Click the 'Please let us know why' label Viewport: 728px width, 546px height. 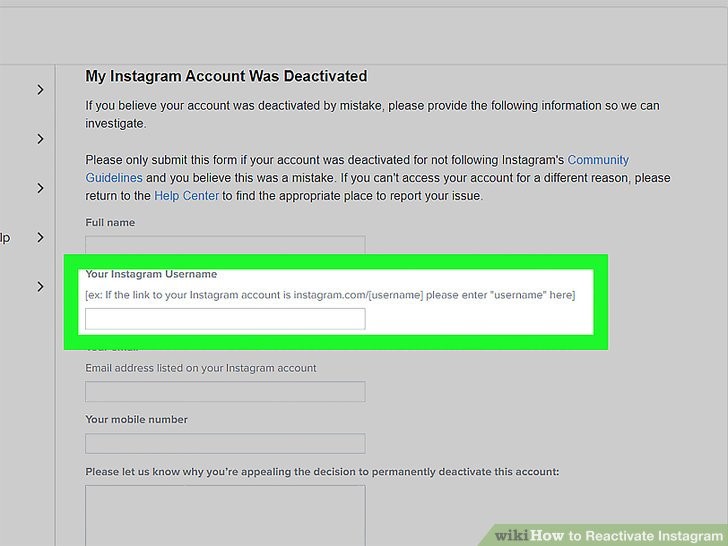[x=322, y=472]
